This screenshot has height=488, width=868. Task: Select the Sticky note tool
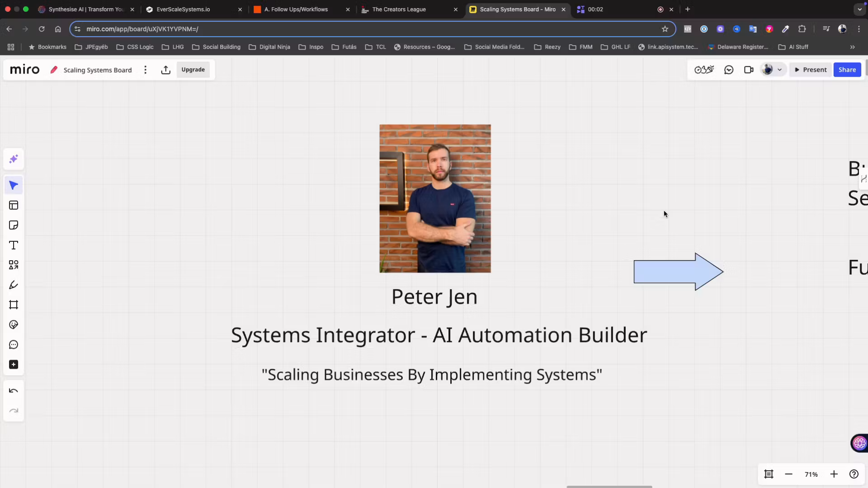point(14,225)
